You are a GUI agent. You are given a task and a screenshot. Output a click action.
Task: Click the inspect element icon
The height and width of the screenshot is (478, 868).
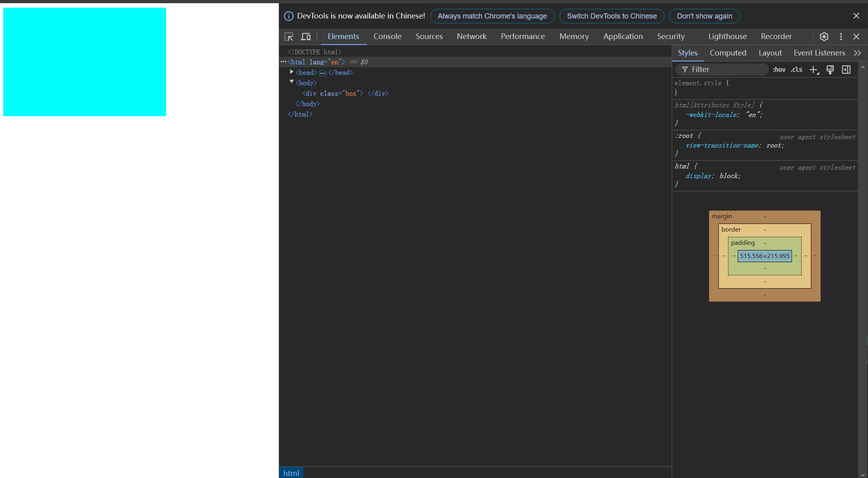(288, 37)
